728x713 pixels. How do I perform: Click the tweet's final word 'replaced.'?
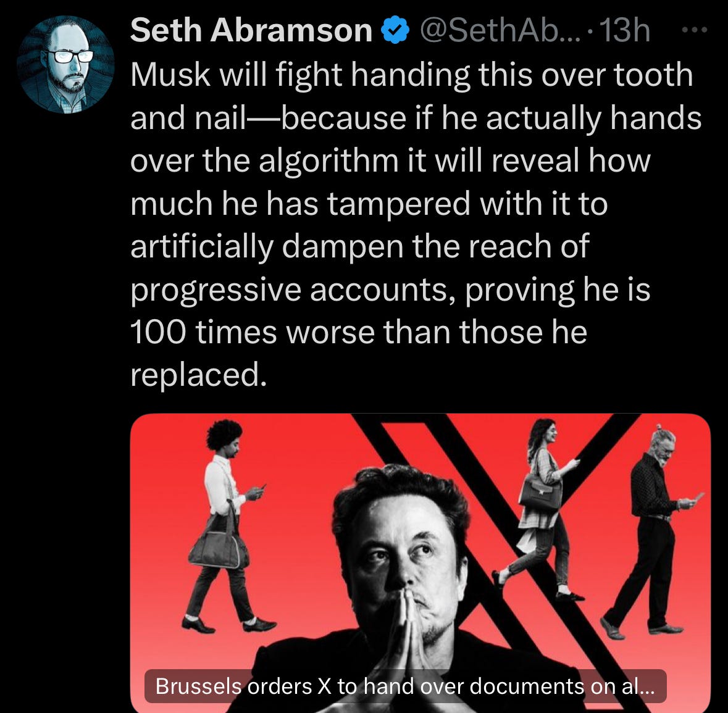click(x=199, y=375)
